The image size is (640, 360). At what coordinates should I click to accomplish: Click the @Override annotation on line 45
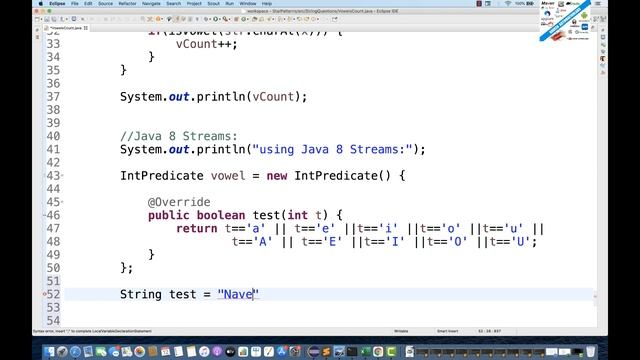click(179, 202)
